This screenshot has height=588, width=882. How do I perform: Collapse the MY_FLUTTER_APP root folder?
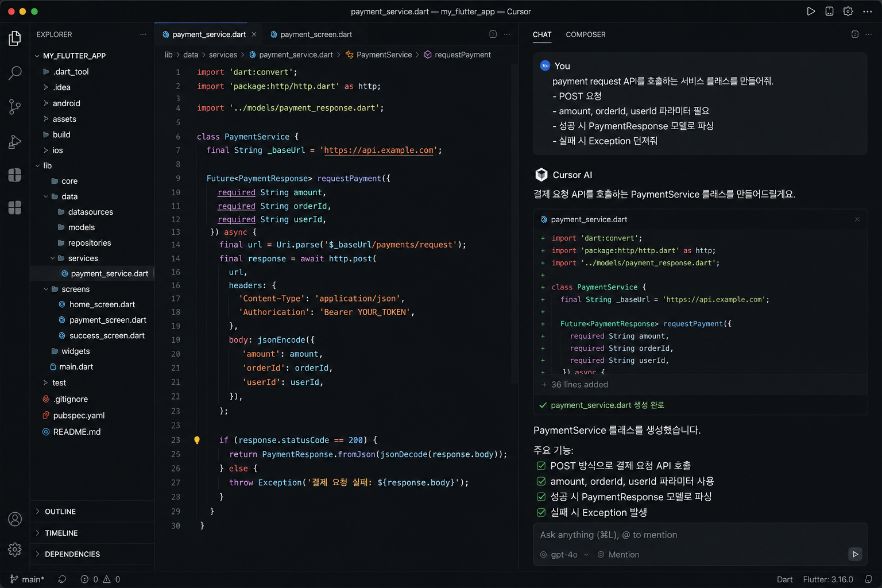coord(37,56)
